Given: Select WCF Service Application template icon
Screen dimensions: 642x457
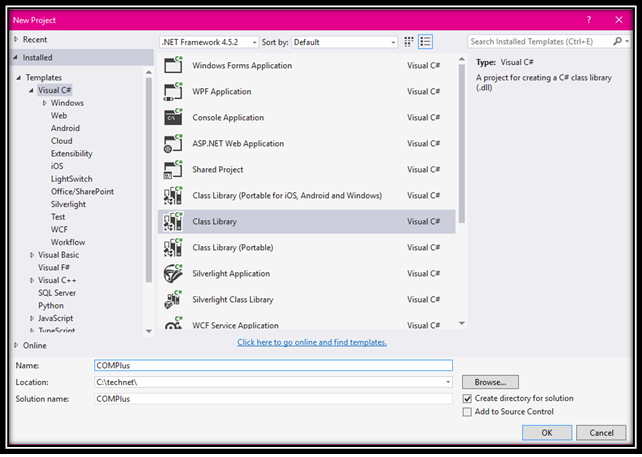Looking at the screenshot, I should pyautogui.click(x=173, y=324).
